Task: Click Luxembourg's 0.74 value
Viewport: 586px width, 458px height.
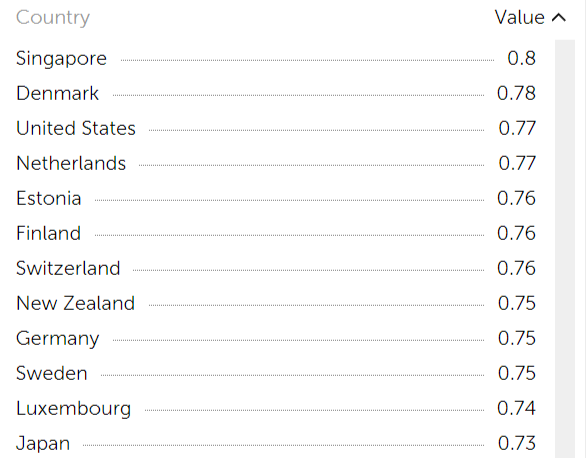Action: point(516,408)
